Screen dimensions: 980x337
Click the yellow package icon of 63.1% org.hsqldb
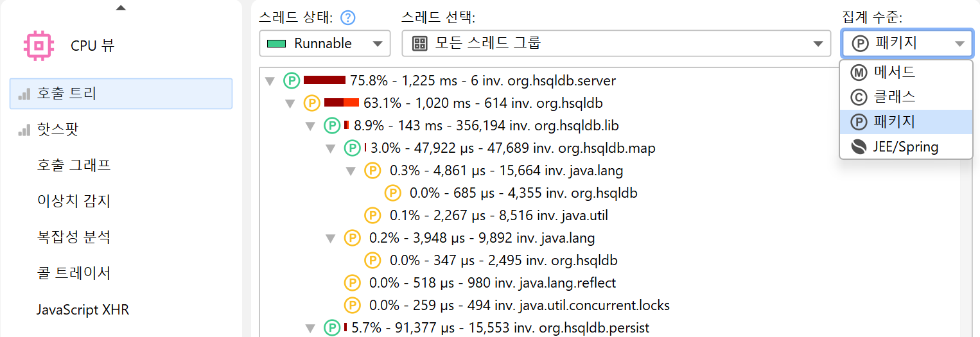tap(311, 103)
